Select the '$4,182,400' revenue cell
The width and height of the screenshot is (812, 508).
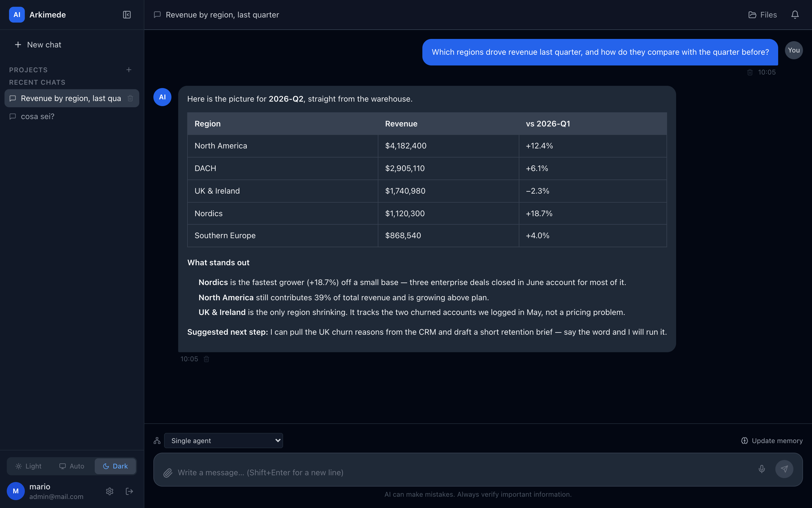pyautogui.click(x=448, y=146)
